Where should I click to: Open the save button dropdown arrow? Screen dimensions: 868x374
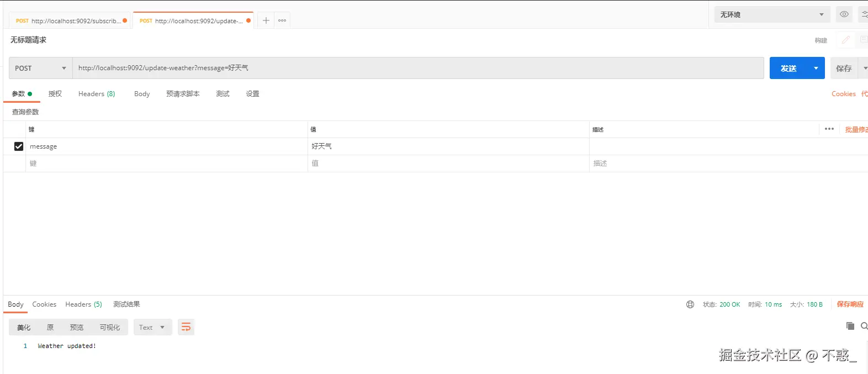864,68
